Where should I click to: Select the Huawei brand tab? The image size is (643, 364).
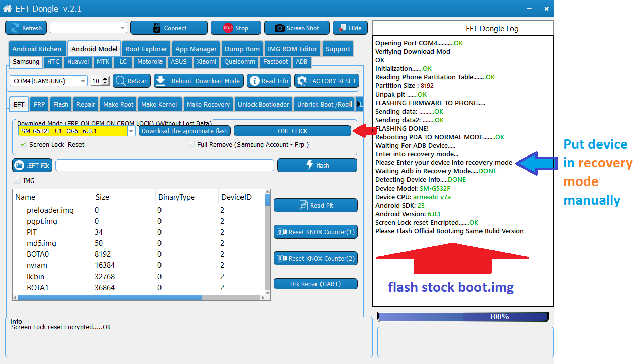(78, 62)
